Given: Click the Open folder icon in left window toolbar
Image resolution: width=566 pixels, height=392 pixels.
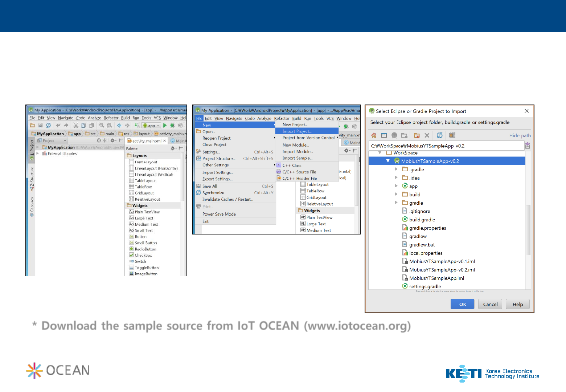Looking at the screenshot, I should (x=33, y=126).
